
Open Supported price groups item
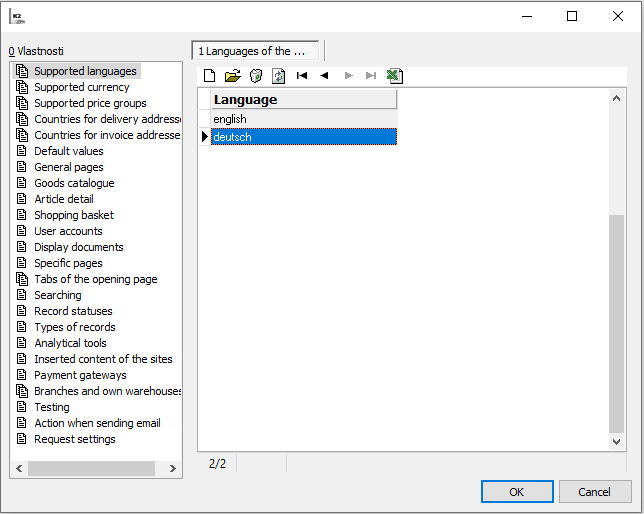point(90,103)
